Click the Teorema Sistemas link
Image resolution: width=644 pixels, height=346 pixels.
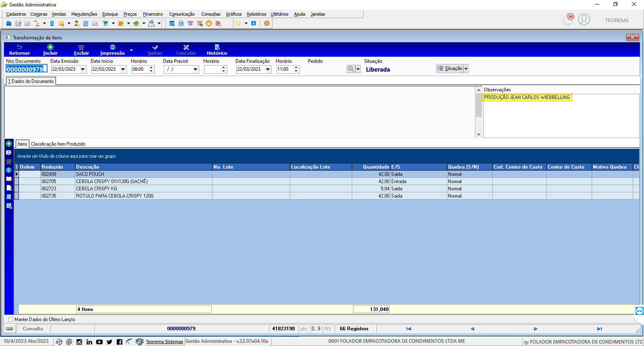[x=164, y=342]
